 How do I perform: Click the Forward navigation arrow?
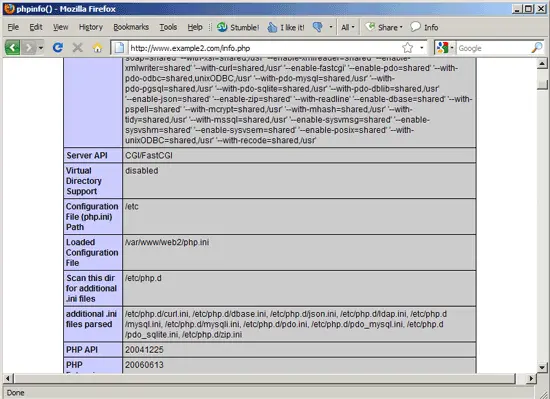(x=29, y=47)
